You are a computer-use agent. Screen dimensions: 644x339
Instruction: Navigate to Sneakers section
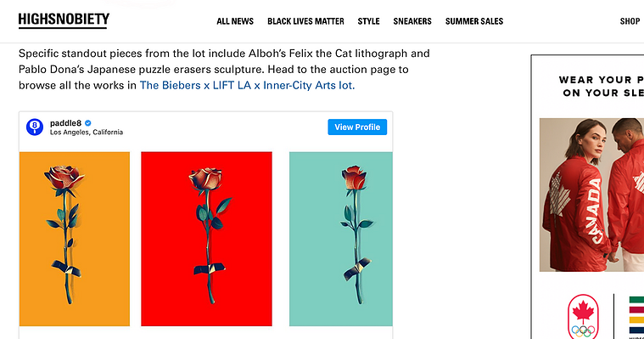[412, 21]
